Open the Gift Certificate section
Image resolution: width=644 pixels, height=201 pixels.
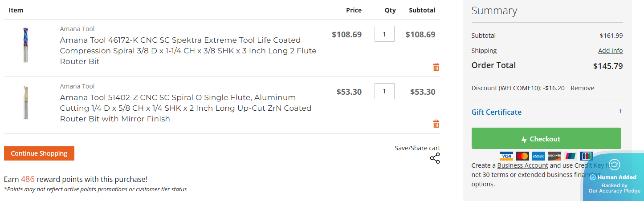[x=496, y=112]
